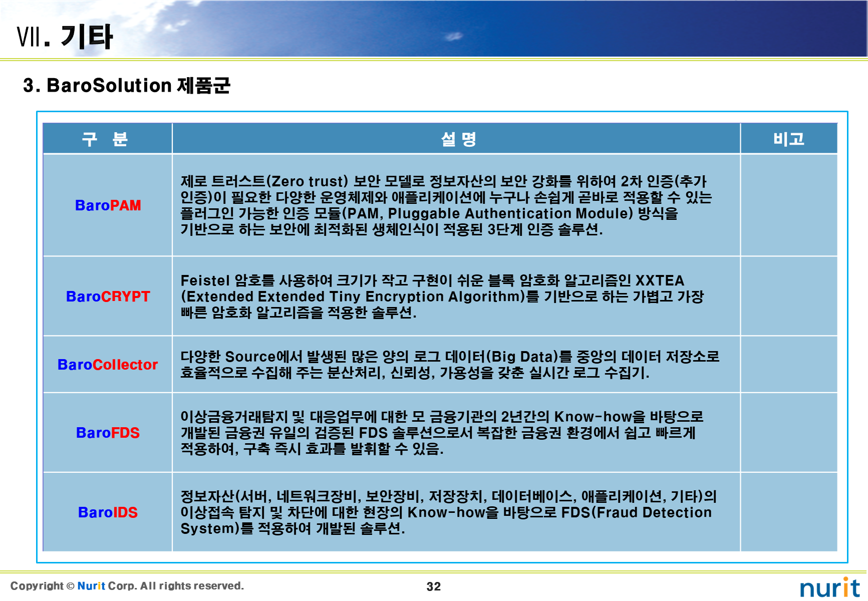Select the BaroCRYPT product name cell
The height and width of the screenshot is (601, 868).
coord(107,296)
